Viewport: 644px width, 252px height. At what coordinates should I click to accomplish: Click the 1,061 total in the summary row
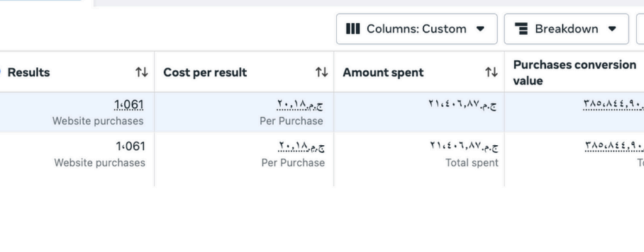[x=130, y=147]
